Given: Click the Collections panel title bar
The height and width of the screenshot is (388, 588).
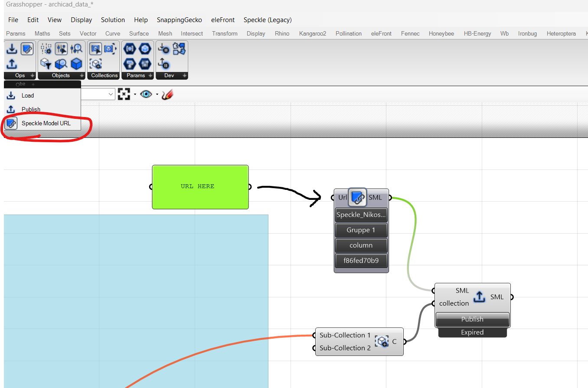Looking at the screenshot, I should pyautogui.click(x=105, y=75).
